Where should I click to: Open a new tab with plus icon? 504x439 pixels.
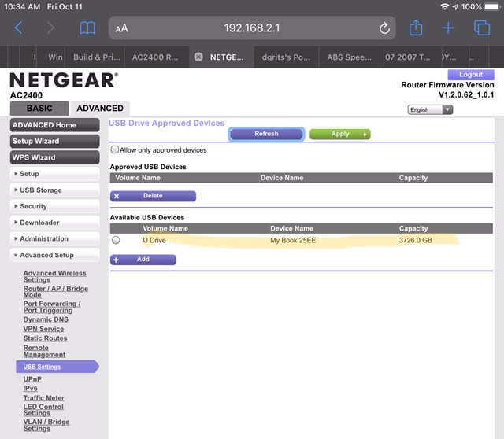point(448,28)
